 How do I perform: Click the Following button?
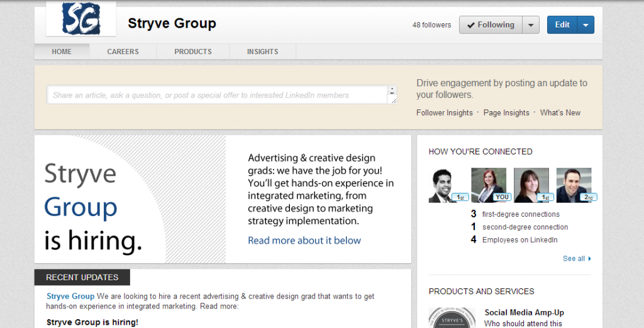tap(491, 25)
